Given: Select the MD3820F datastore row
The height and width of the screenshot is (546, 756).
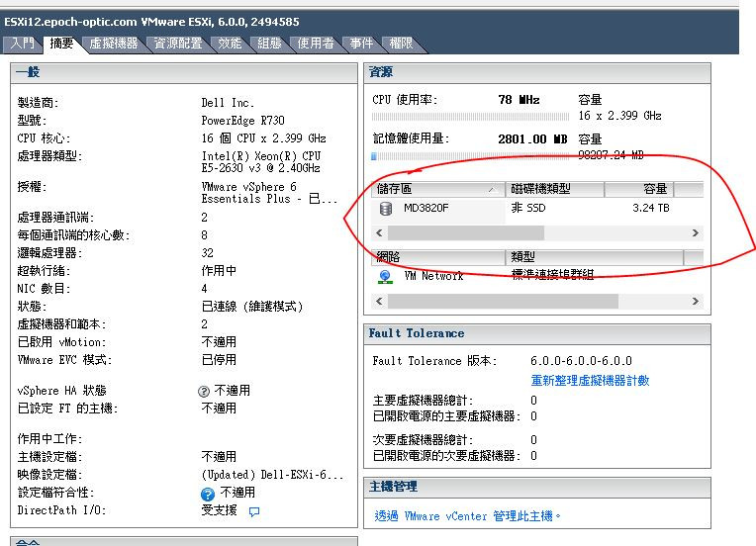Looking at the screenshot, I should coord(537,208).
